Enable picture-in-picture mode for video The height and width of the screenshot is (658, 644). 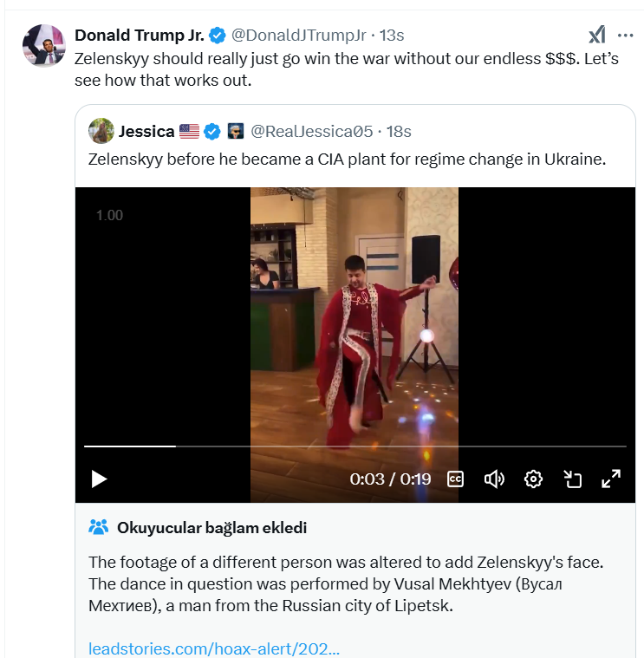(572, 479)
